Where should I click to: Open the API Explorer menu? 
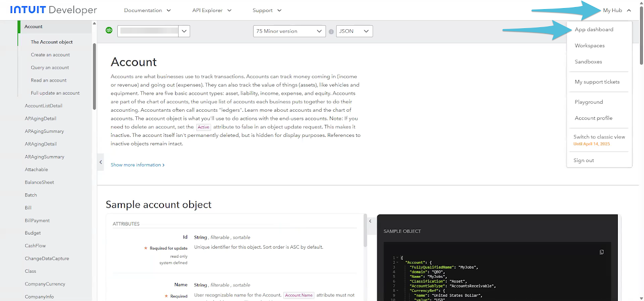[212, 10]
